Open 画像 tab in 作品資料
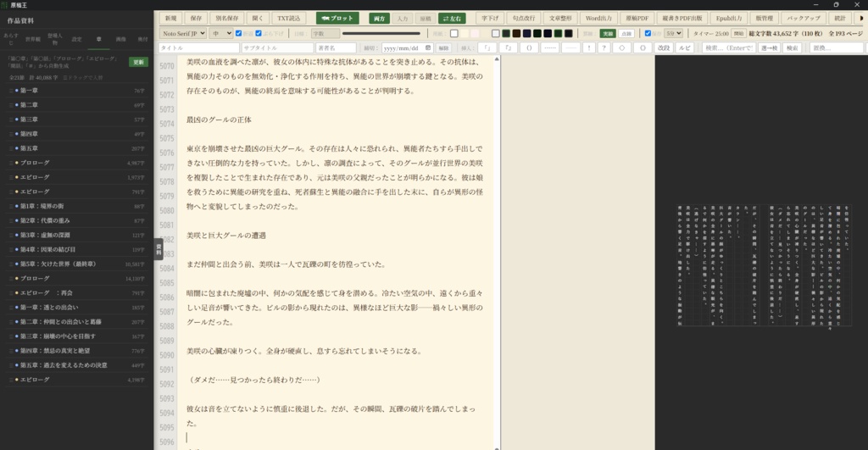Screen dimensions: 868x450 [x=120, y=39]
